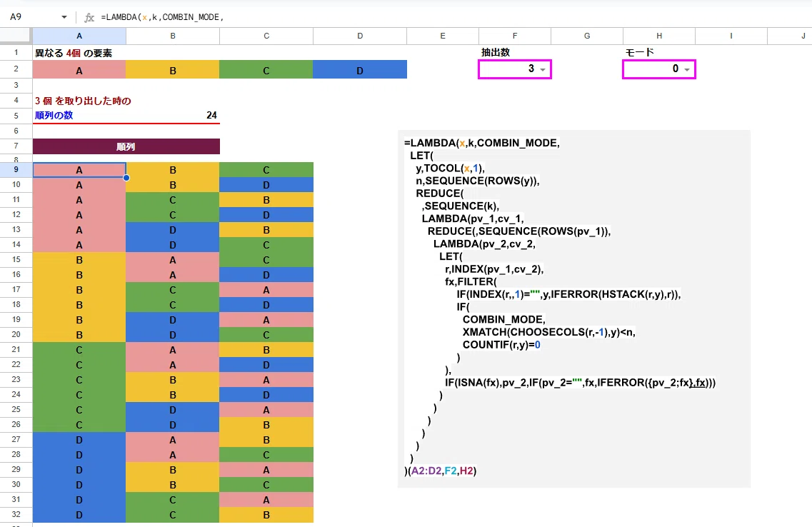This screenshot has width=812, height=527.
Task: Open the 抽出数 dropdown in F2
Action: (543, 69)
